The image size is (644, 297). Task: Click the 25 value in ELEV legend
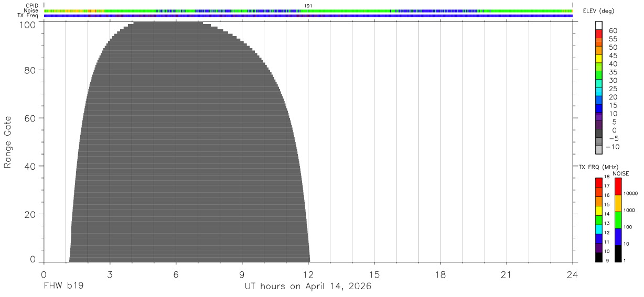tap(613, 89)
